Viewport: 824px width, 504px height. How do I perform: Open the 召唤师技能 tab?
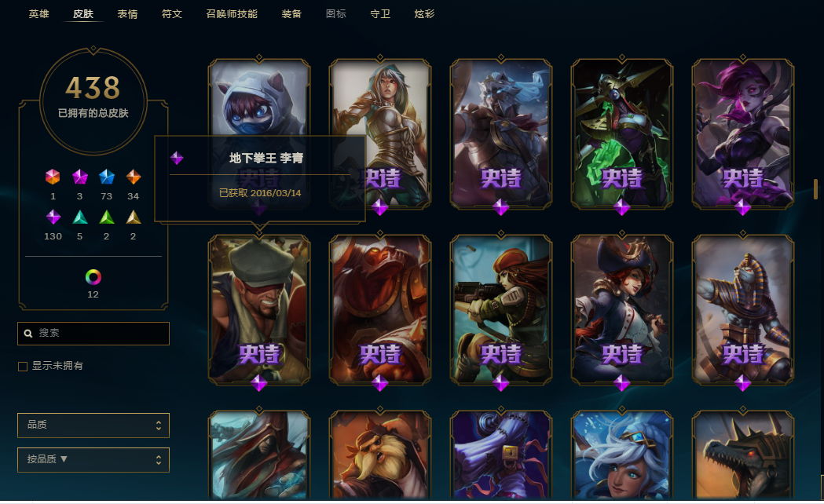coord(232,14)
